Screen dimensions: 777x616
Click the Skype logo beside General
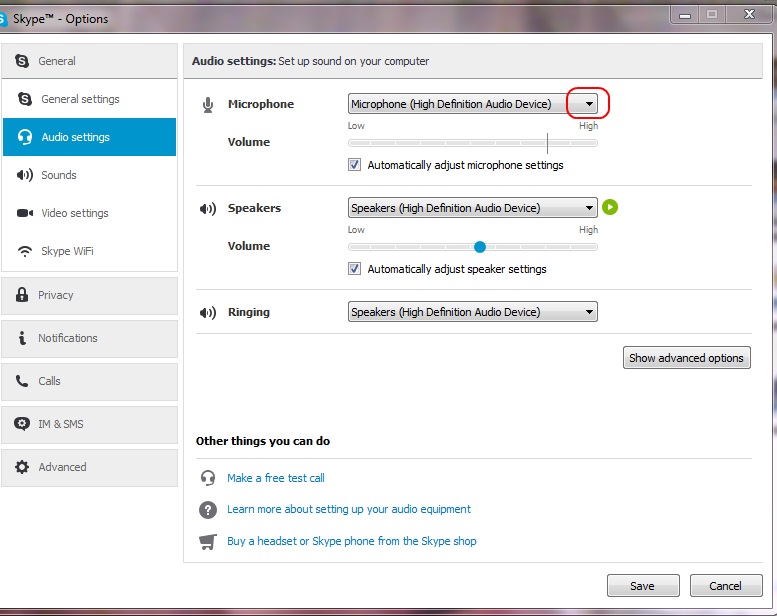click(x=22, y=61)
